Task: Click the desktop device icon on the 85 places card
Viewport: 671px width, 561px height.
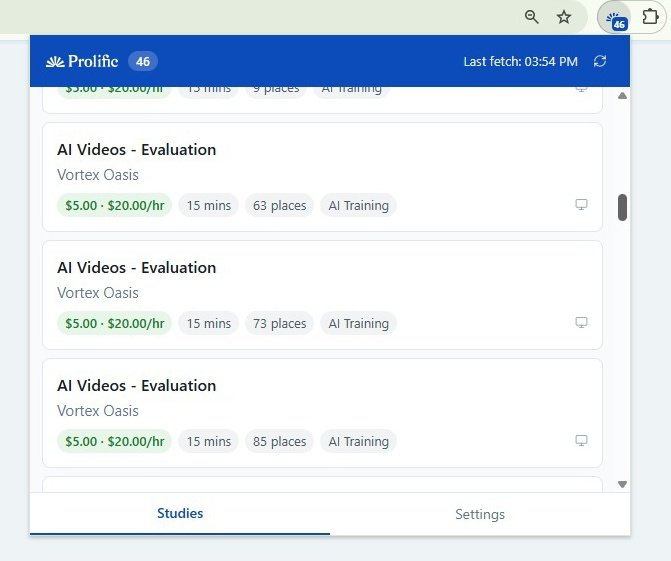Action: (x=581, y=441)
